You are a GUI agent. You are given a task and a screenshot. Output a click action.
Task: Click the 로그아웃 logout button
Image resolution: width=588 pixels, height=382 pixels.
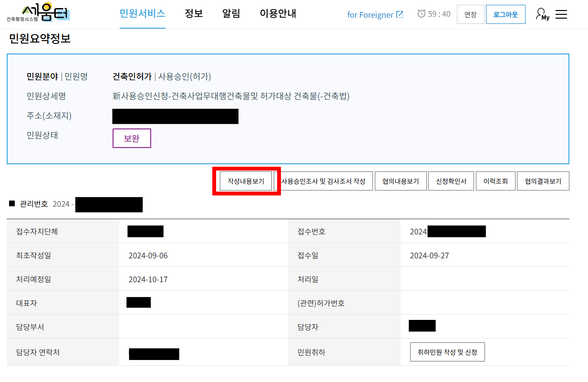point(505,14)
